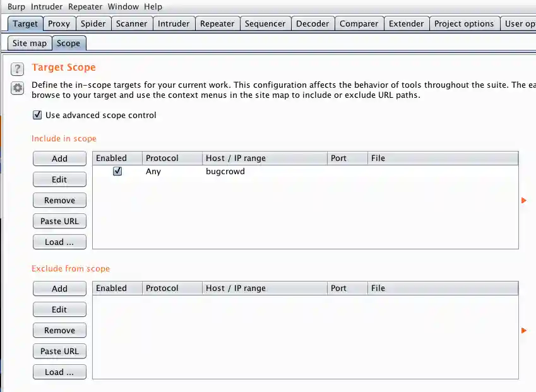Toggle Use advanced scope control checkbox
Image resolution: width=536 pixels, height=392 pixels.
coord(37,115)
